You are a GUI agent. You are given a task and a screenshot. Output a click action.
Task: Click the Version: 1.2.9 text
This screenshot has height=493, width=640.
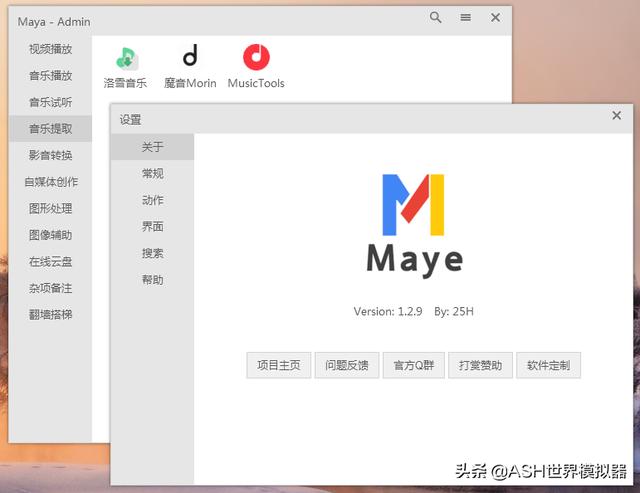388,312
